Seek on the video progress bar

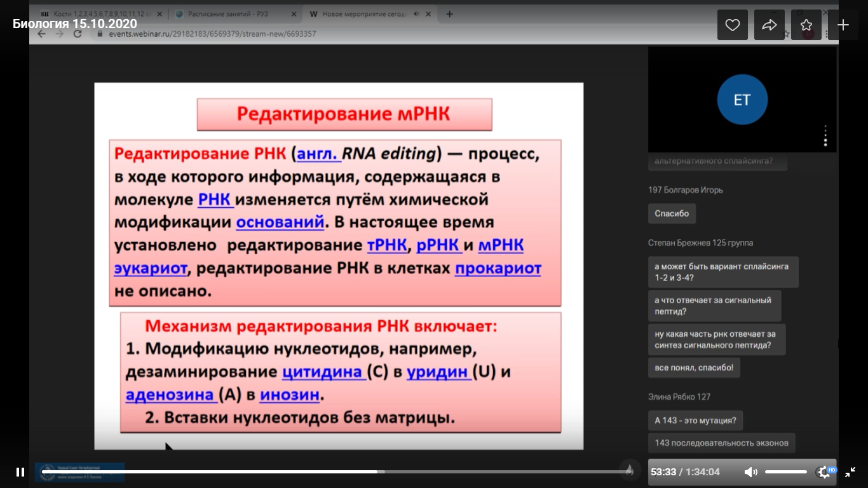click(x=334, y=471)
